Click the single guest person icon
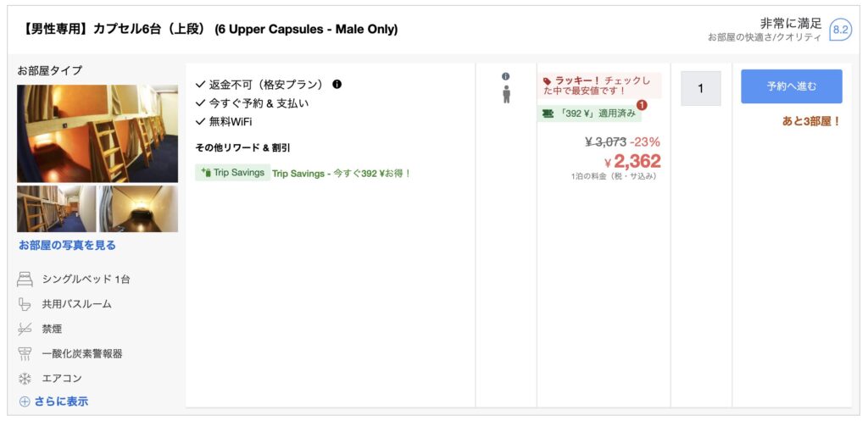This screenshot has width=868, height=421. (506, 93)
